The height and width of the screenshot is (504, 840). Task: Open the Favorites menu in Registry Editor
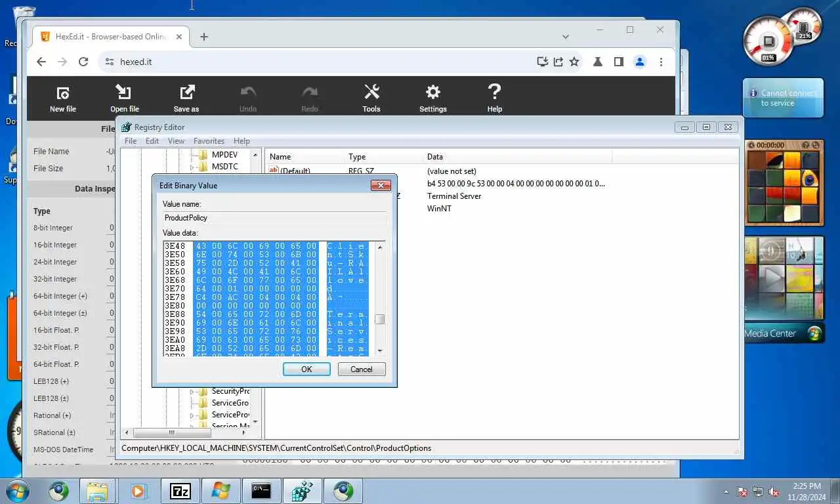click(209, 141)
